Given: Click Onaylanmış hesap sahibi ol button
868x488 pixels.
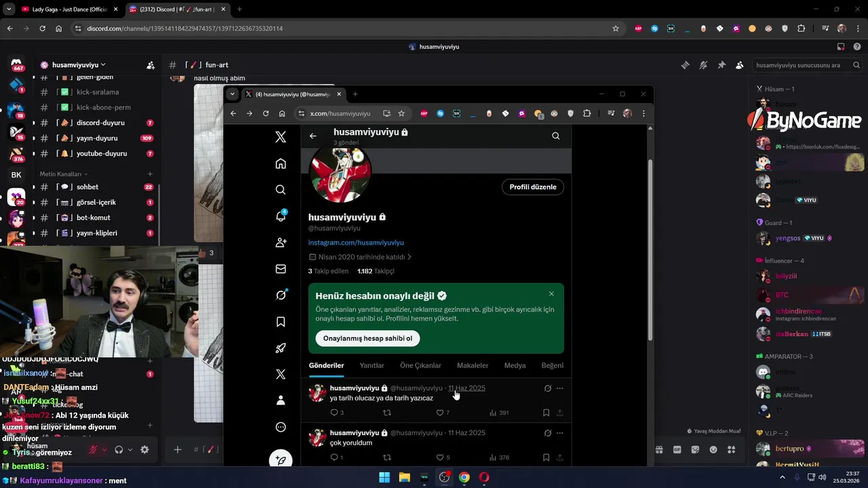Looking at the screenshot, I should click(x=368, y=338).
